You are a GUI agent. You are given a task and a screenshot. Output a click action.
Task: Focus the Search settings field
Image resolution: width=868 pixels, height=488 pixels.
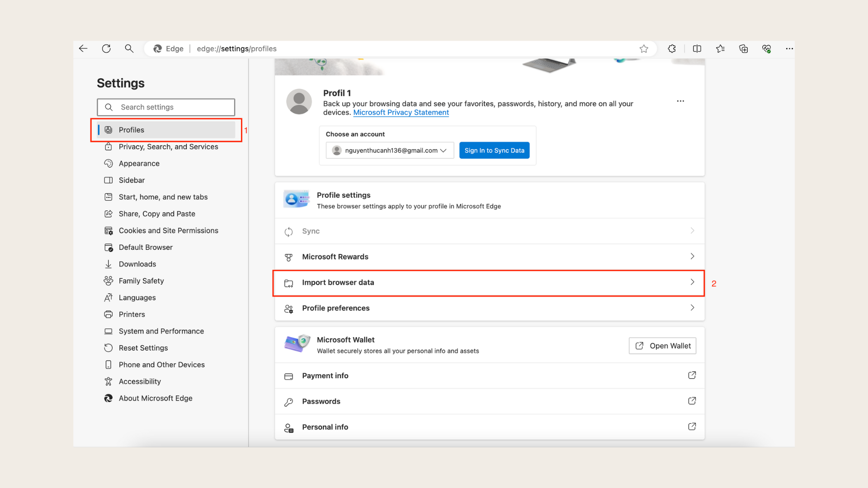166,108
